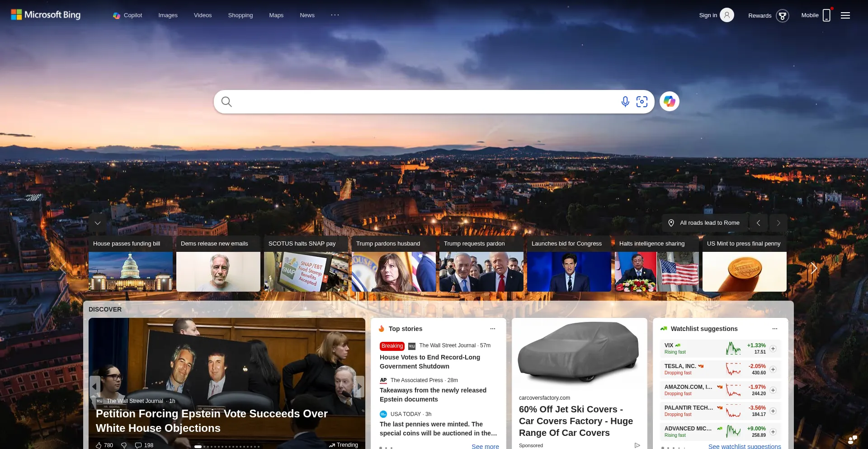The height and width of the screenshot is (449, 868).
Task: Open visual search camera icon
Action: (x=642, y=102)
